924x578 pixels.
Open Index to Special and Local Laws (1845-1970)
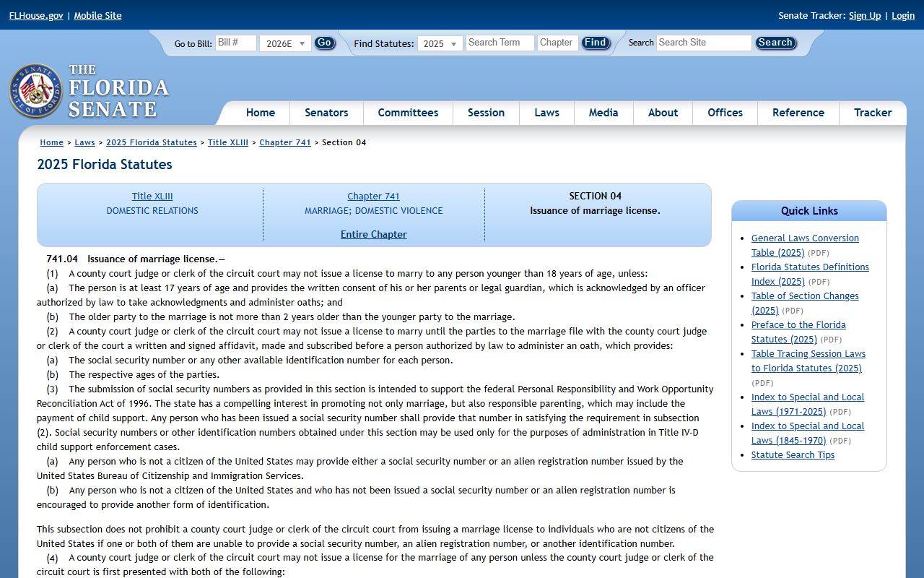808,433
